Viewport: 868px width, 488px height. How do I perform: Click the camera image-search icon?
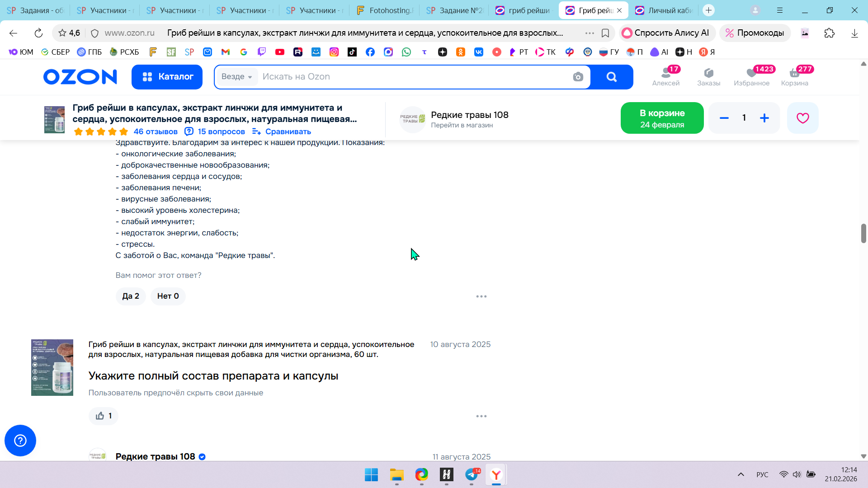[578, 77]
